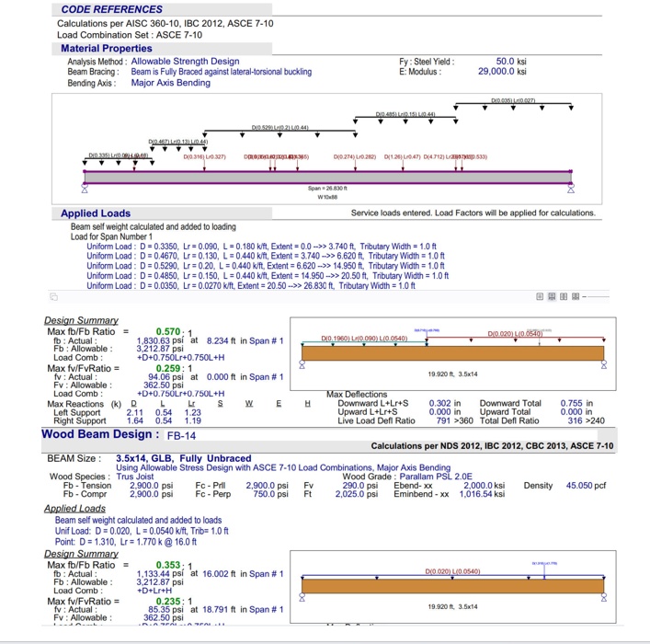The width and height of the screenshot is (650, 644).
Task: Select the density value 45.050 pcf
Action: tap(587, 485)
